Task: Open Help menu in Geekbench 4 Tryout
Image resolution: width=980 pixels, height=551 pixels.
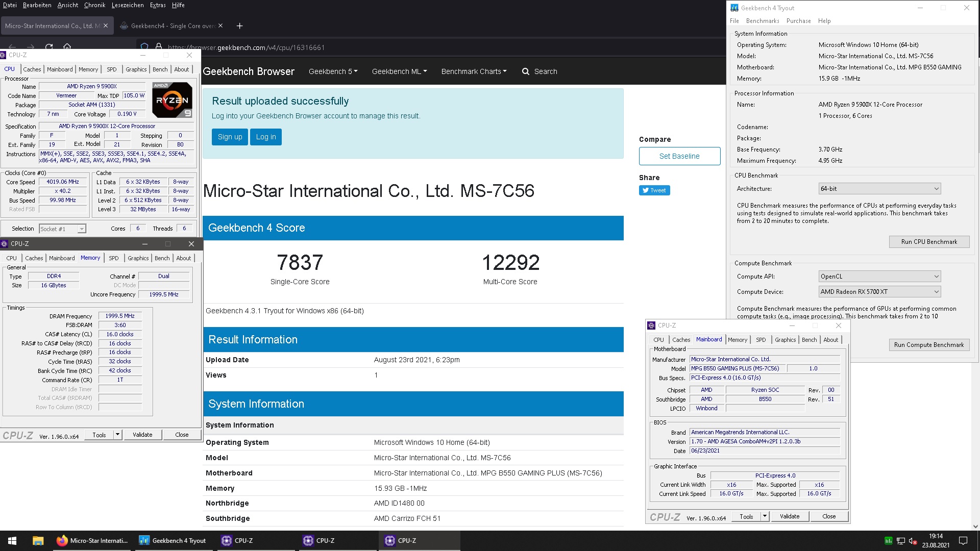Action: 824,21
